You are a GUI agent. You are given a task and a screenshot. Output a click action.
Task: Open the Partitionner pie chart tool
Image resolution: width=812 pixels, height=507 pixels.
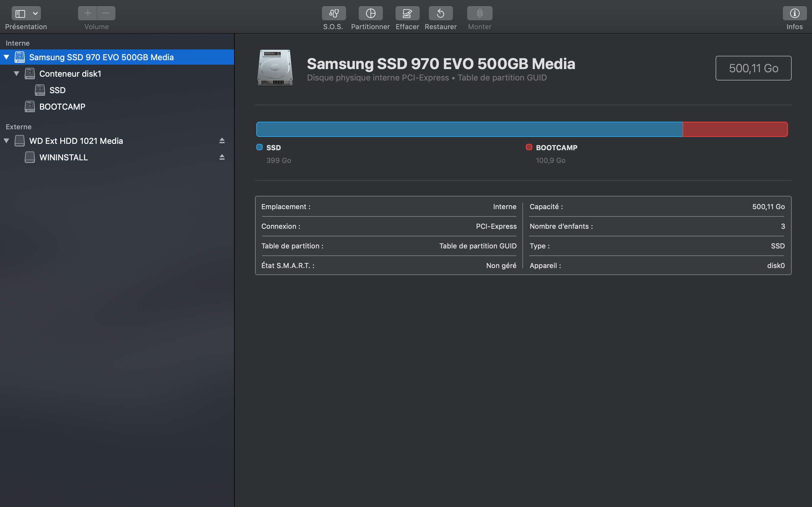point(370,13)
